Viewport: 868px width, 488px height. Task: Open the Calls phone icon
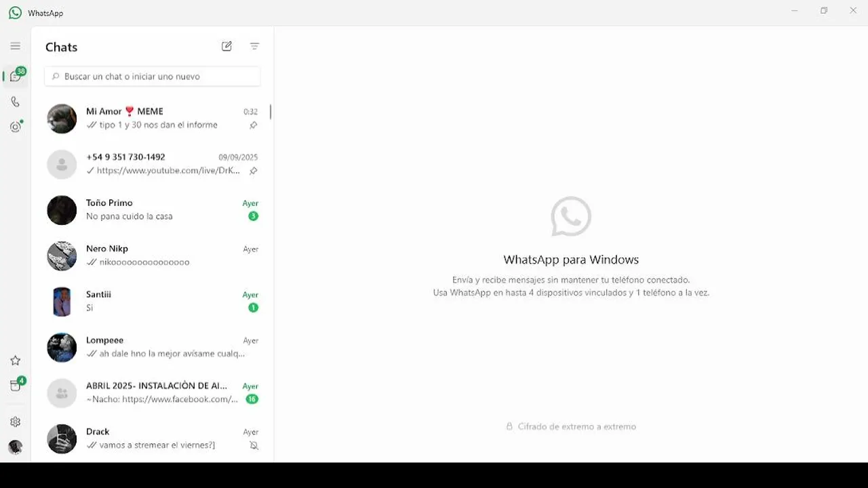(x=15, y=102)
